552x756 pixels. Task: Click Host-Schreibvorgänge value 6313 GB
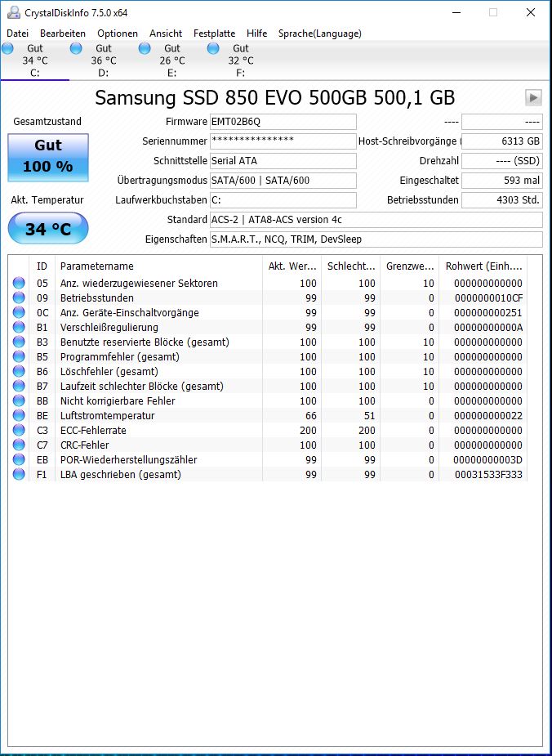502,141
